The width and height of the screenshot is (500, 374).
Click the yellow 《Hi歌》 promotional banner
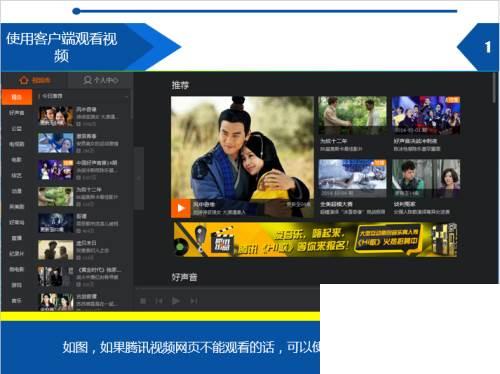point(315,239)
